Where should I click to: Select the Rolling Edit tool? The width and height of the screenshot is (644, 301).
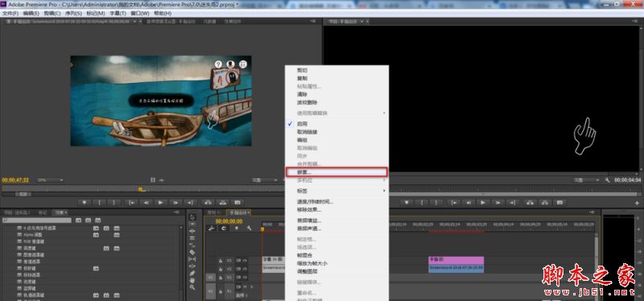[x=192, y=238]
